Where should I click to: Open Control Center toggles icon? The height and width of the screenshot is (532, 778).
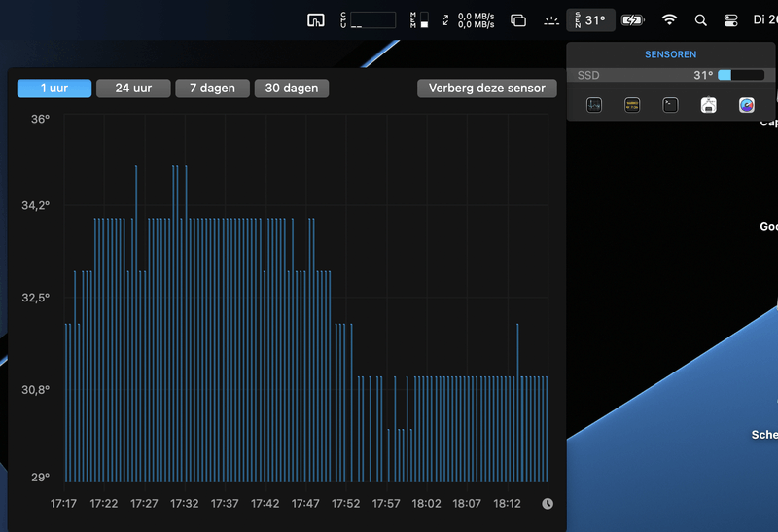731,20
